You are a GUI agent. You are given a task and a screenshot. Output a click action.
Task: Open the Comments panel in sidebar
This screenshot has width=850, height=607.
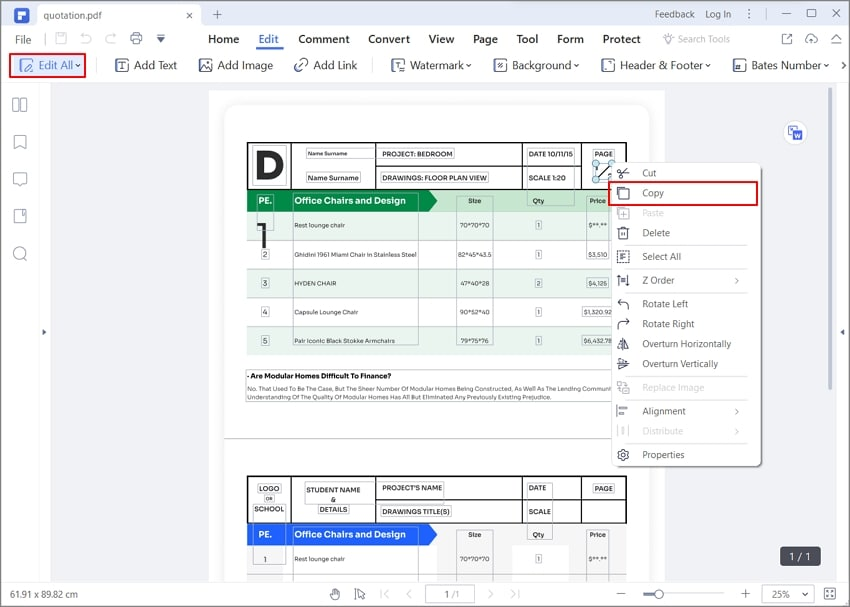(19, 178)
